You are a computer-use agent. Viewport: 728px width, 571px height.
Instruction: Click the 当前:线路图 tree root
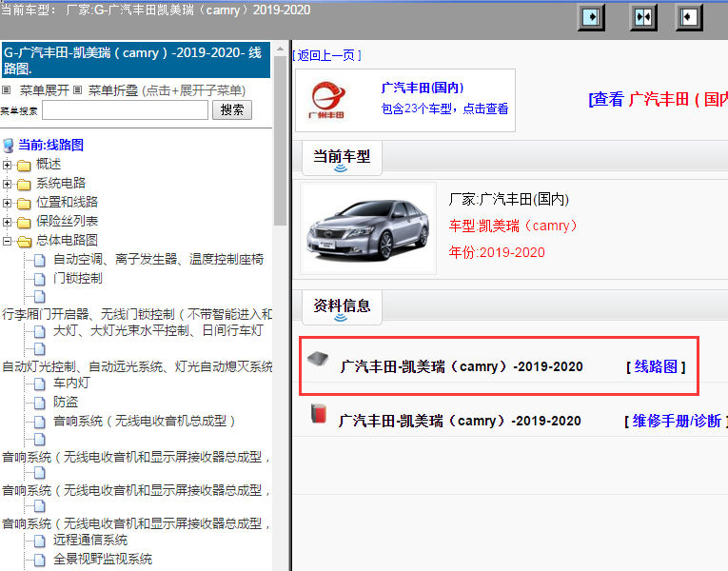click(x=50, y=146)
